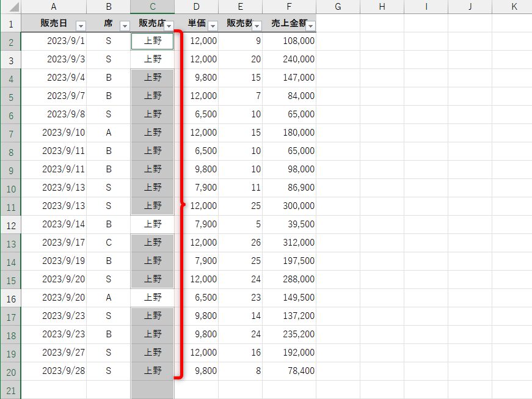Click date cell 2023/9/17
The height and width of the screenshot is (399, 532).
click(54, 243)
